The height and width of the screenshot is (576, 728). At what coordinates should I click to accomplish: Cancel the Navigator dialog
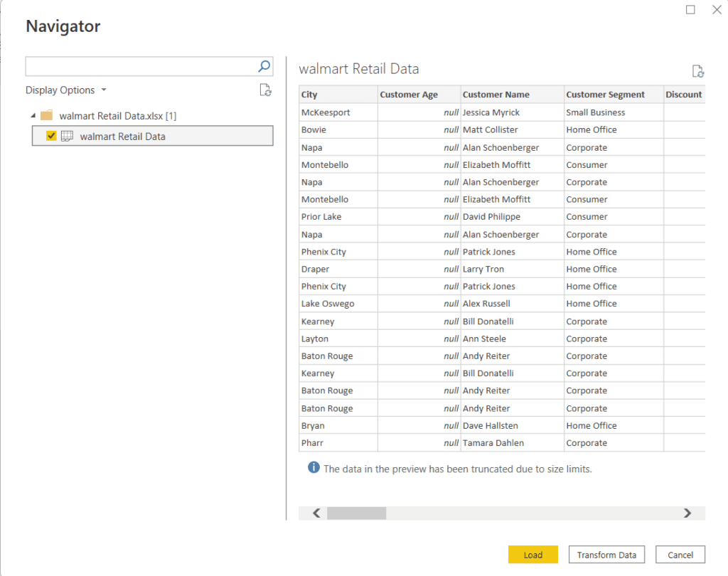click(x=680, y=555)
